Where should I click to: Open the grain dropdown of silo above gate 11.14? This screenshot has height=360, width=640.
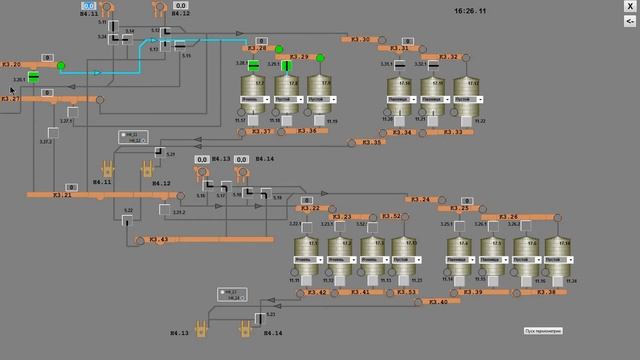pos(460,260)
